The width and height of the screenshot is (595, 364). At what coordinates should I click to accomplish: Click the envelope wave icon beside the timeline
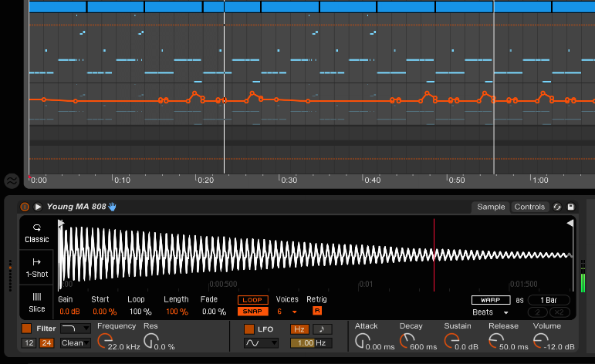[12, 181]
